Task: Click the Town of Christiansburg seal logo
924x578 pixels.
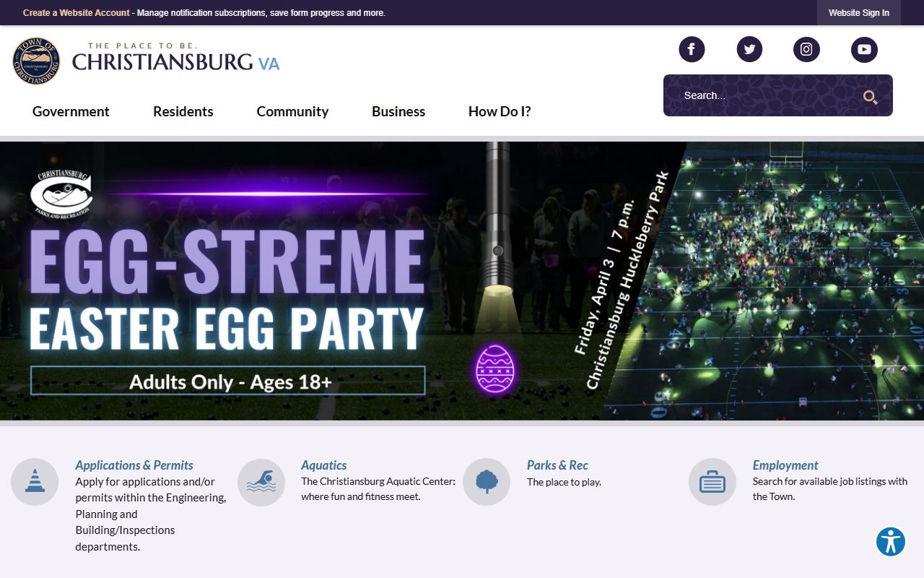Action: pos(36,61)
